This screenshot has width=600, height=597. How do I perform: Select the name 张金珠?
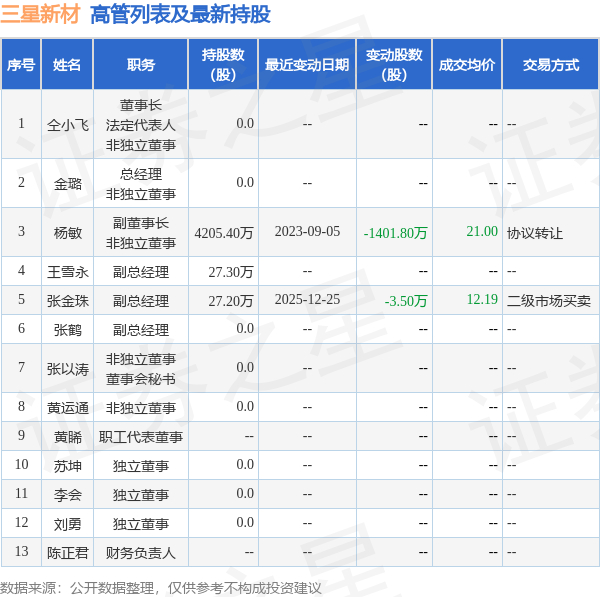tap(68, 301)
